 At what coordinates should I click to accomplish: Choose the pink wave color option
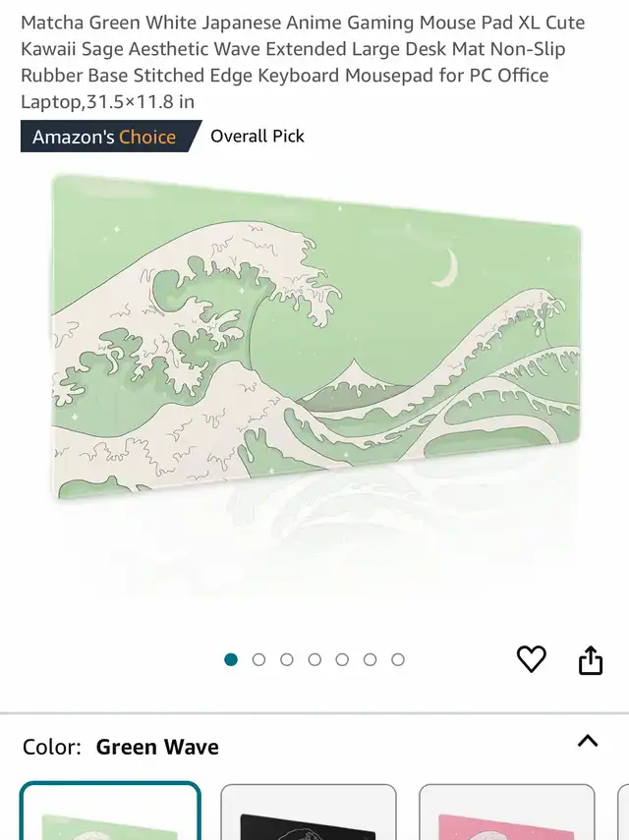[x=506, y=812]
